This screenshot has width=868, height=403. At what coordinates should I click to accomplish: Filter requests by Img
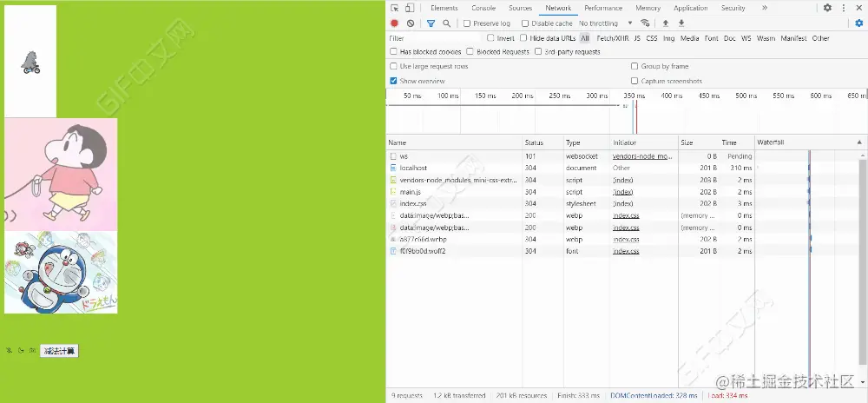point(668,38)
